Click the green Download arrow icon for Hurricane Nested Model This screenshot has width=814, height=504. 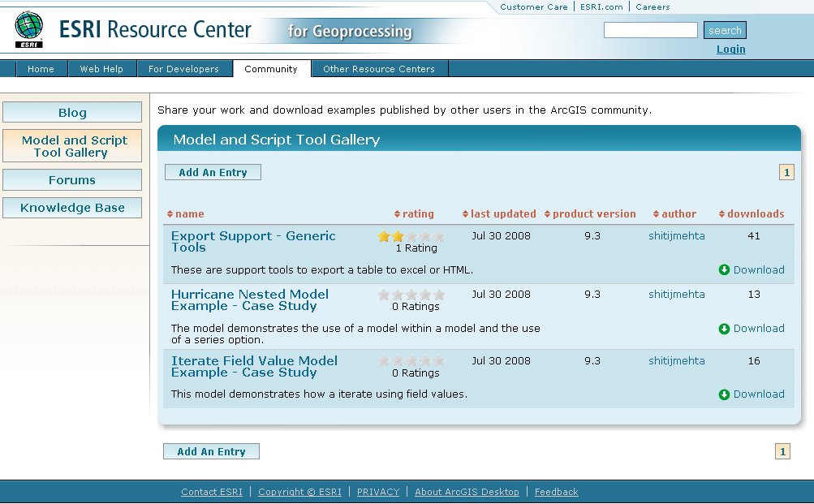tap(724, 329)
